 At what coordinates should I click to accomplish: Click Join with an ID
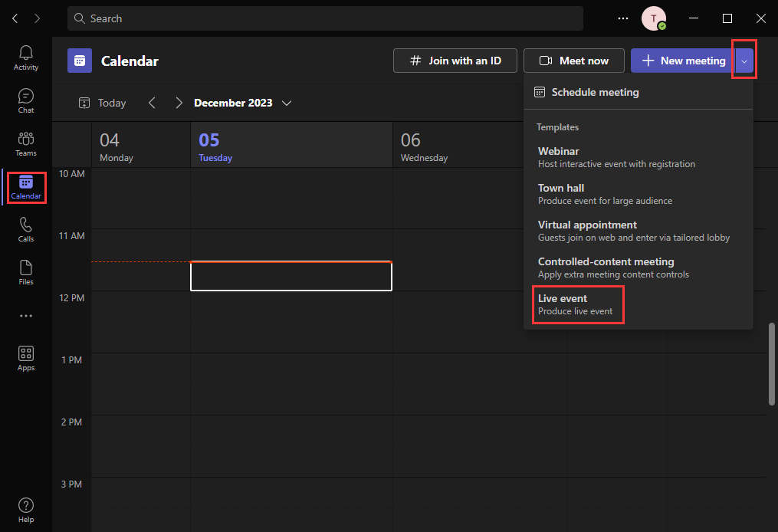455,60
